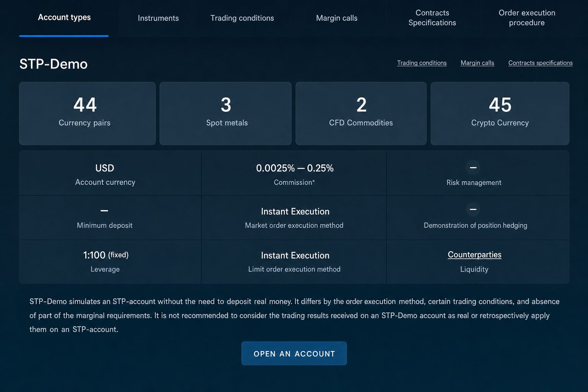Click the Minimum deposit label
The width and height of the screenshot is (588, 392).
pyautogui.click(x=105, y=225)
